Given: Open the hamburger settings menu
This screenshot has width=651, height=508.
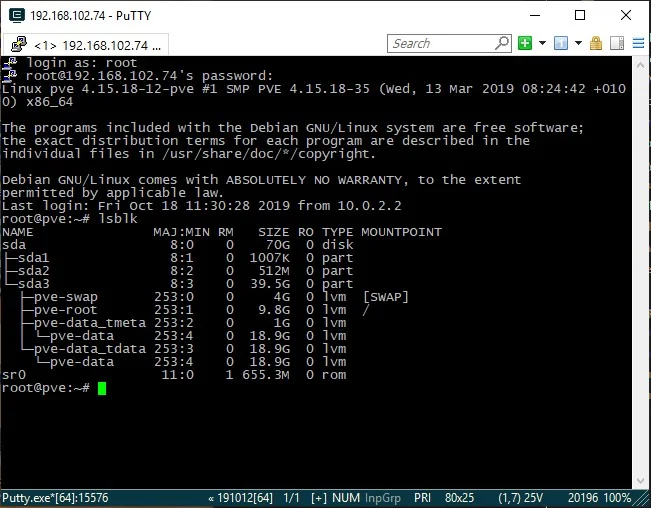Looking at the screenshot, I should 639,43.
